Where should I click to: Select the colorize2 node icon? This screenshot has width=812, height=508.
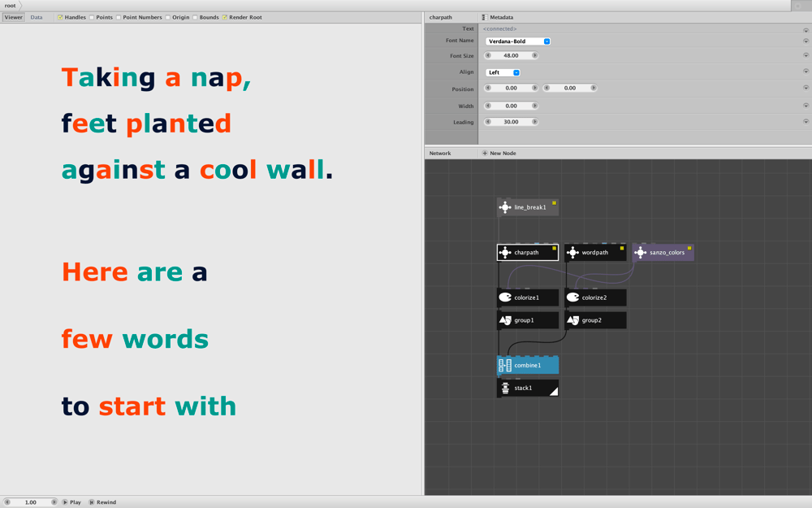[572, 297]
